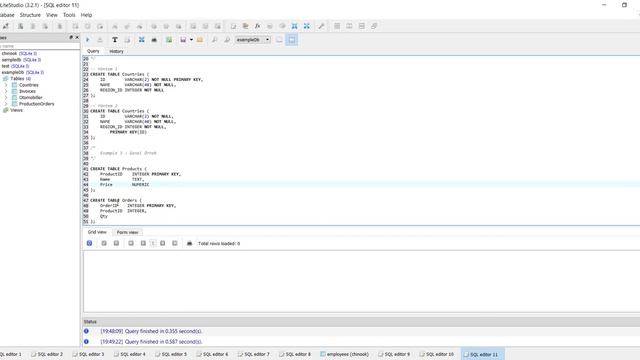
Task: Go to last results page icon
Action: coord(175,243)
